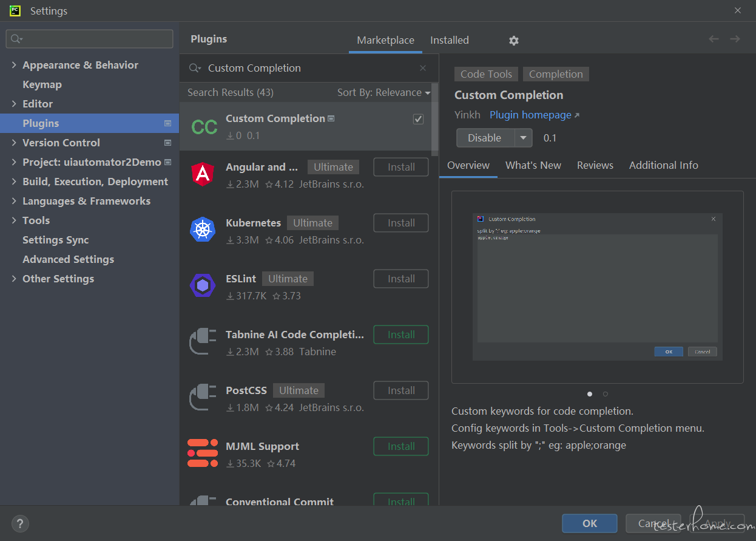The image size is (756, 541).
Task: Uncheck the Custom Completion enabled checkbox
Action: pos(418,119)
